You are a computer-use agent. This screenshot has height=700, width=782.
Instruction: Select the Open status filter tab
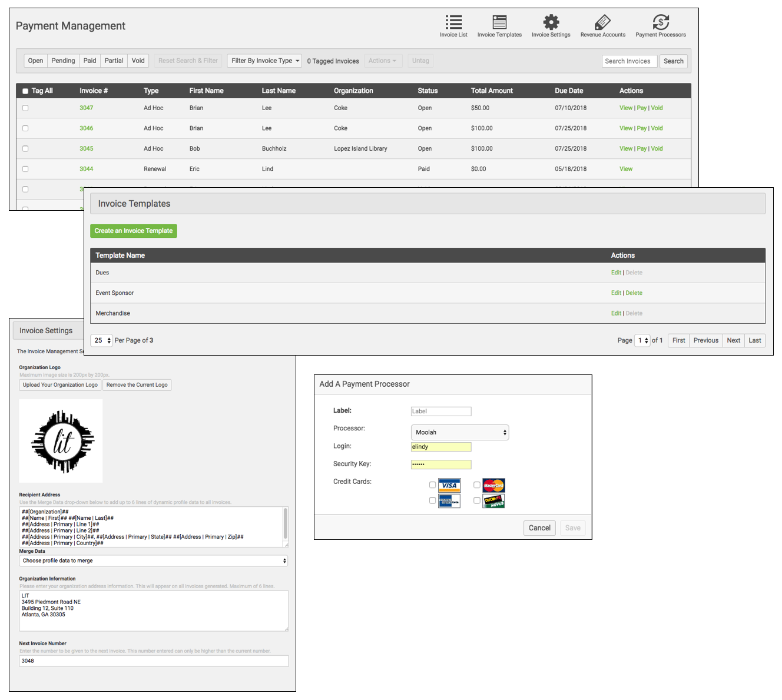click(35, 61)
